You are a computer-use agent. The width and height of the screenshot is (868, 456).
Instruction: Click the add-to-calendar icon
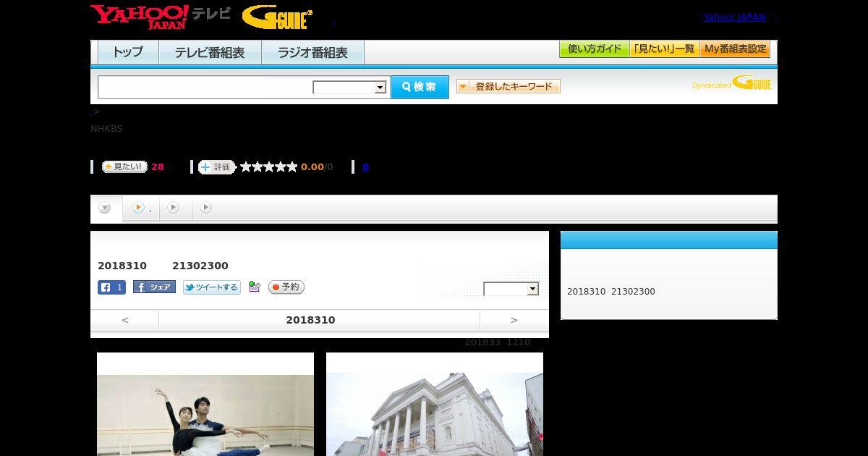(254, 287)
